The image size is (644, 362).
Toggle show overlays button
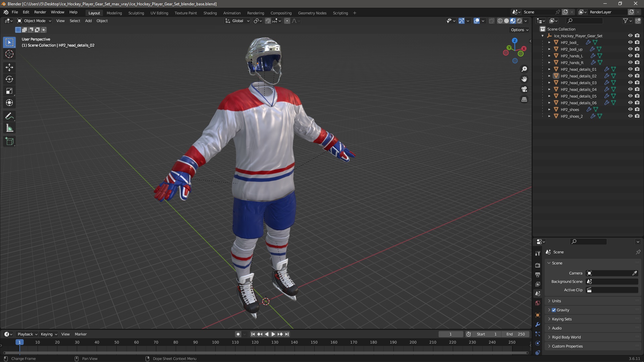(x=477, y=21)
